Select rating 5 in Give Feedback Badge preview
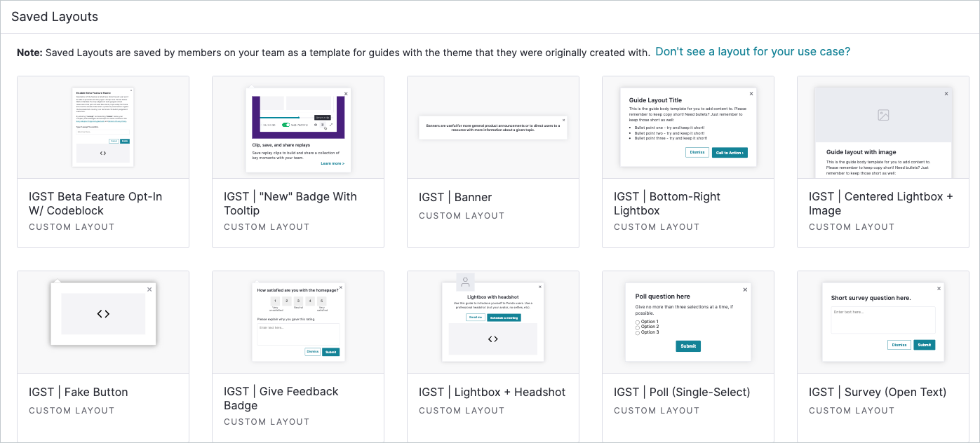The height and width of the screenshot is (443, 980). tap(321, 301)
